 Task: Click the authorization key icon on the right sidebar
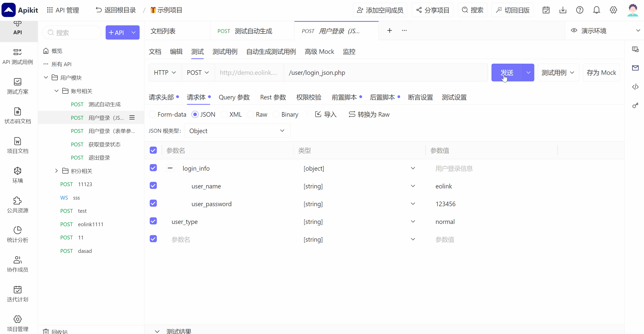click(x=635, y=106)
